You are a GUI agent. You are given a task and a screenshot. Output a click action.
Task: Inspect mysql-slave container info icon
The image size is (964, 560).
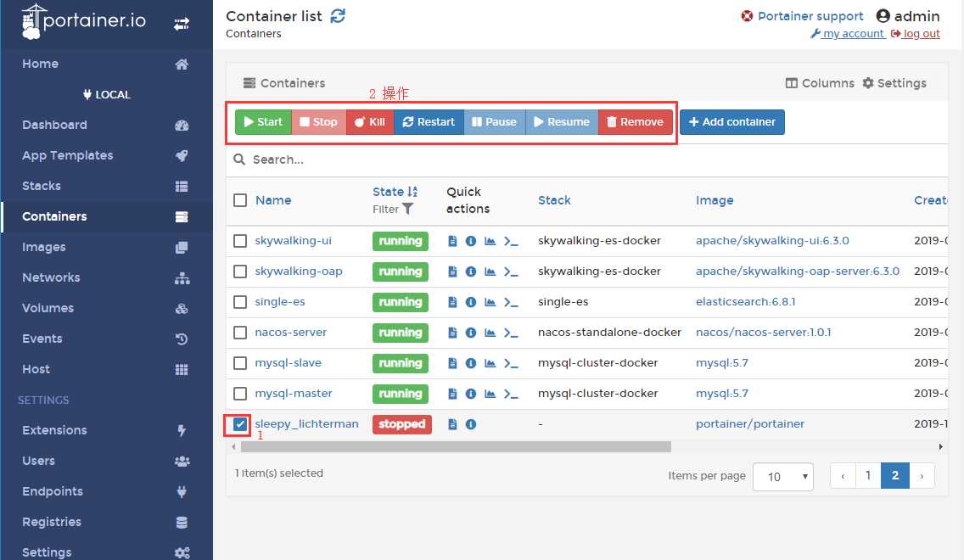point(471,363)
